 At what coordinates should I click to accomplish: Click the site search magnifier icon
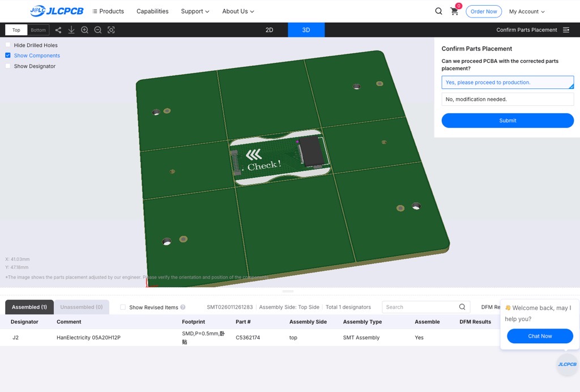click(439, 11)
